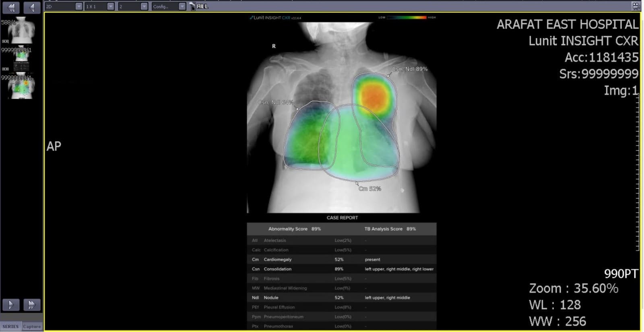Click the Atelectasis row in case report
Screen dimensions: 644x332
coord(342,240)
